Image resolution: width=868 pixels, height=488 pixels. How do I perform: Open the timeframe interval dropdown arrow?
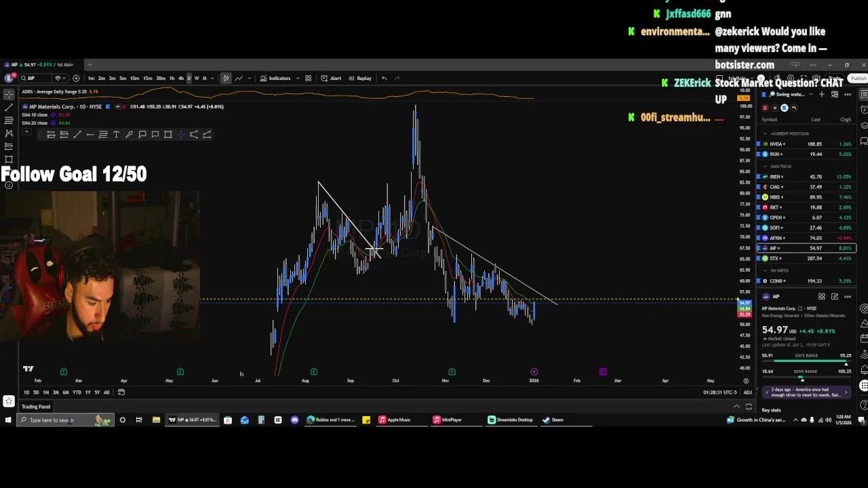pos(212,78)
